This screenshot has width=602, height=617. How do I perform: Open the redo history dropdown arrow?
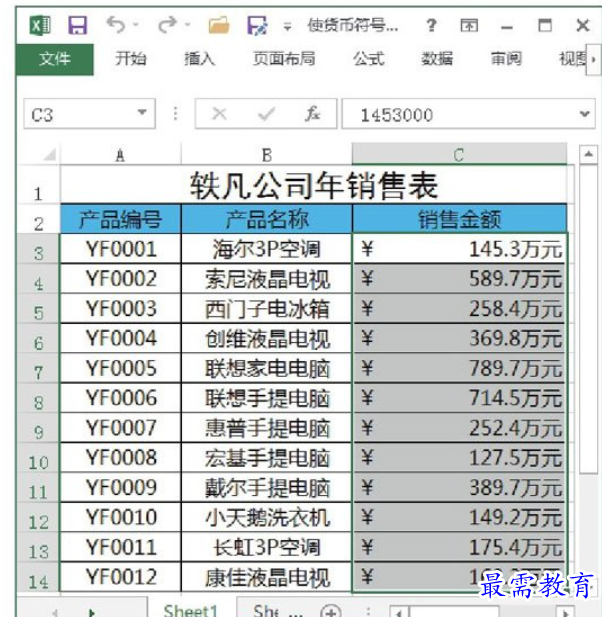(188, 25)
